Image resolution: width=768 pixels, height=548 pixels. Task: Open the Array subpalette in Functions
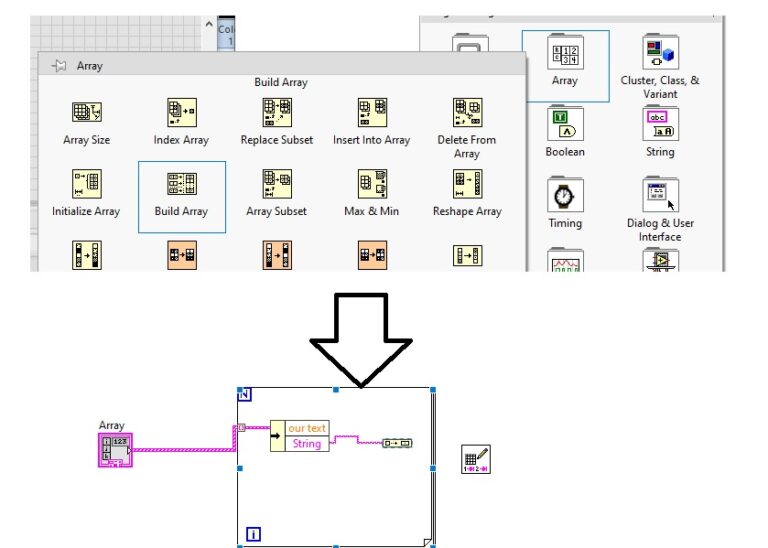(x=564, y=58)
